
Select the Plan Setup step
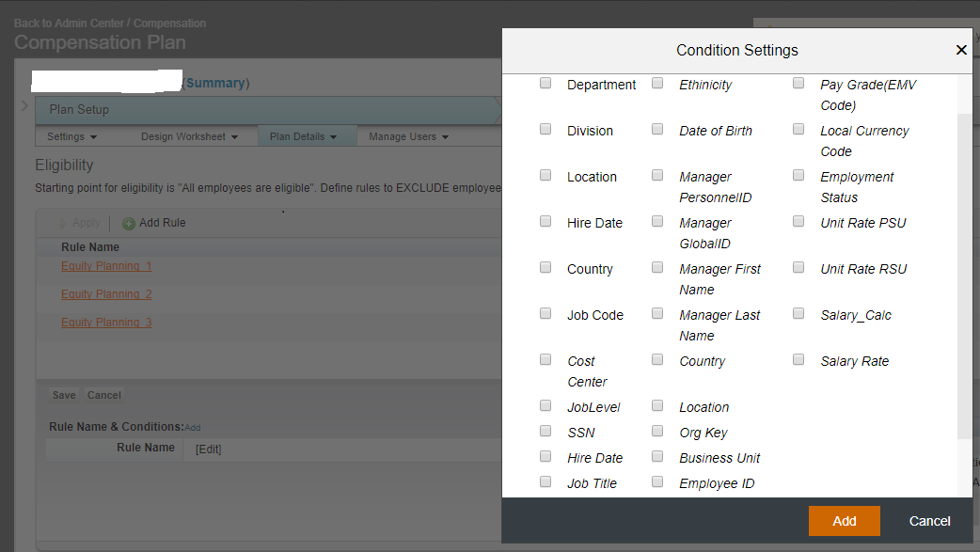pos(267,110)
